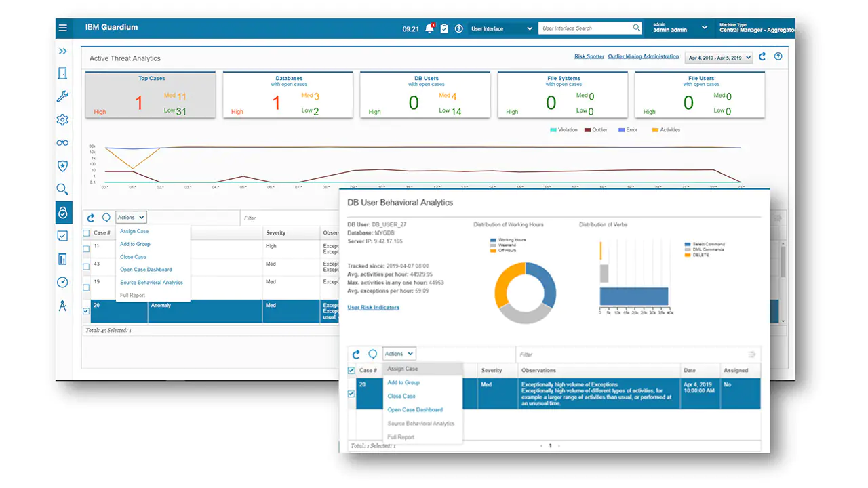Open the wrench tools sidebar icon

pos(62,96)
